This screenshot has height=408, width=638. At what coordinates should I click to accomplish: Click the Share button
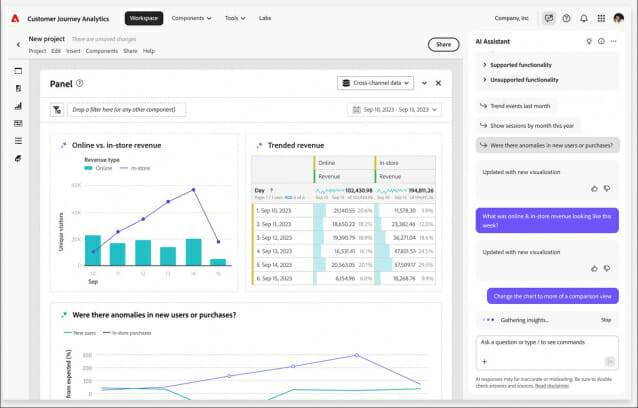pos(444,45)
